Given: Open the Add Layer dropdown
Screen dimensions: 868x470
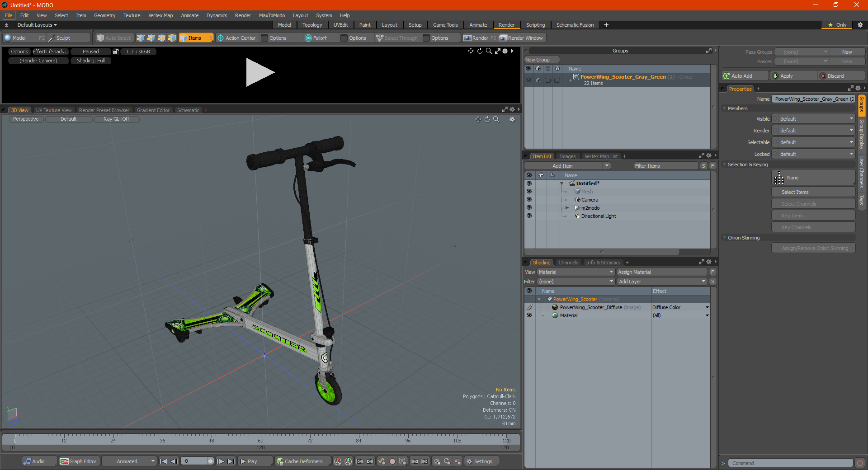Looking at the screenshot, I should click(x=662, y=282).
